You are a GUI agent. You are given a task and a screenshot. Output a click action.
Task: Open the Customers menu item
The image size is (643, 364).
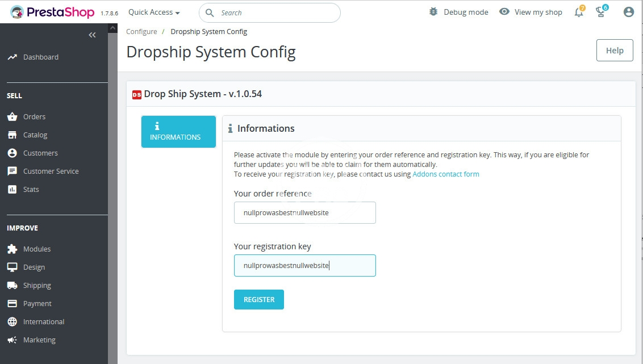pyautogui.click(x=40, y=153)
